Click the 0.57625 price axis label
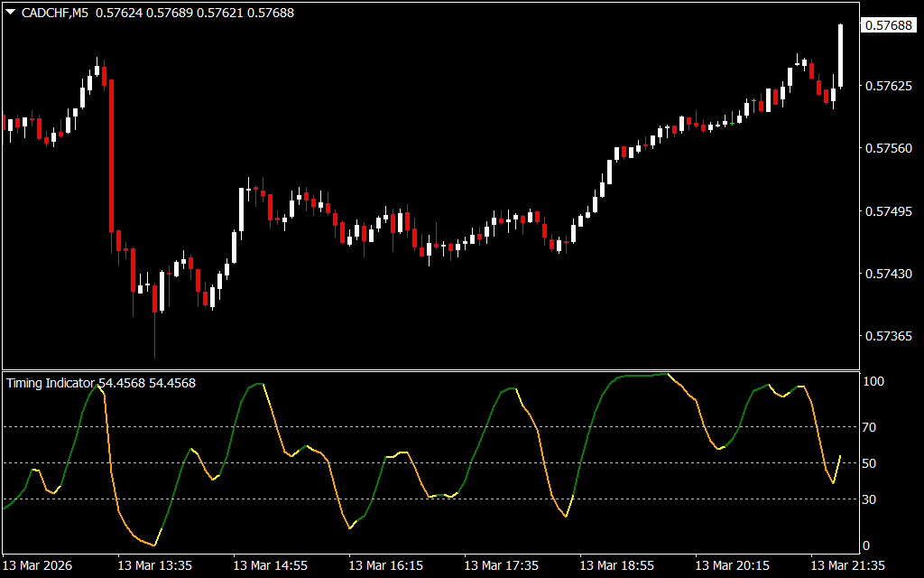 (x=888, y=87)
